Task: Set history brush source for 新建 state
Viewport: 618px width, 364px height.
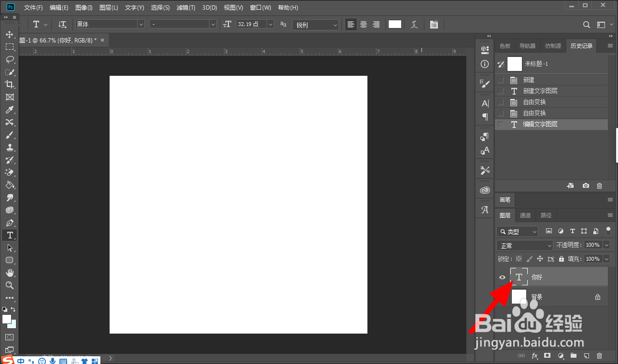Action: 501,80
